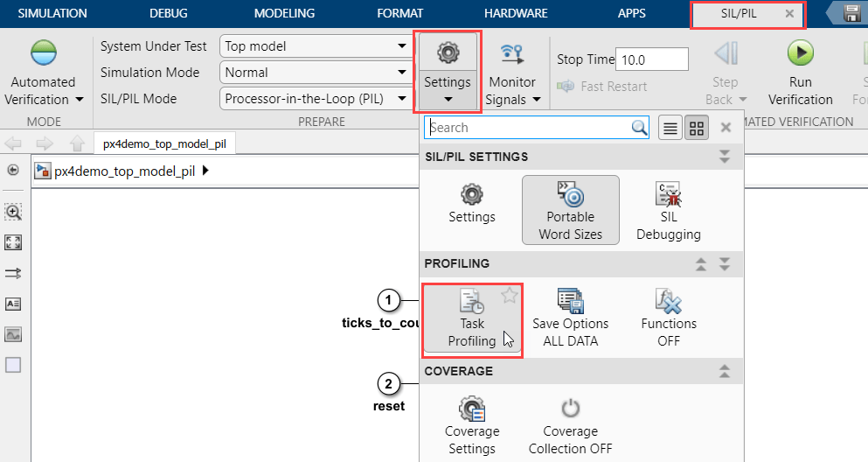Collapse the SIL/PIL Settings section

click(x=724, y=157)
